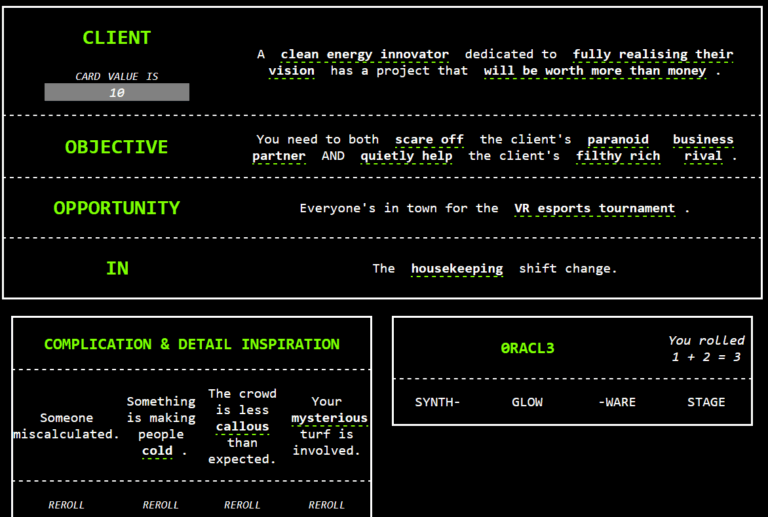This screenshot has height=517, width=768.
Task: Click the 0RACL3 heading
Action: click(x=527, y=348)
